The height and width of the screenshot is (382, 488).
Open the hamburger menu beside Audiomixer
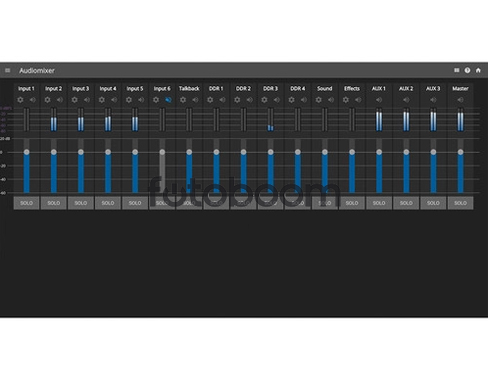click(8, 70)
